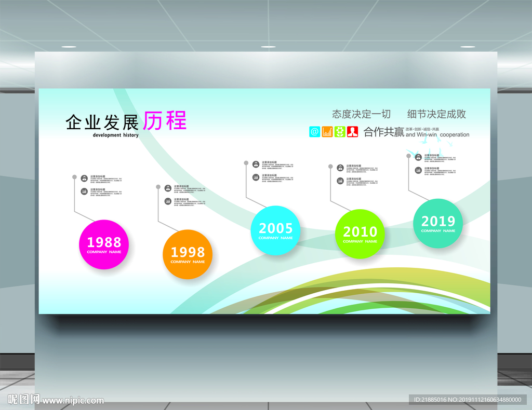532x410 pixels.
Task: Click the picture icon in the 2005 entry
Action: point(256,177)
